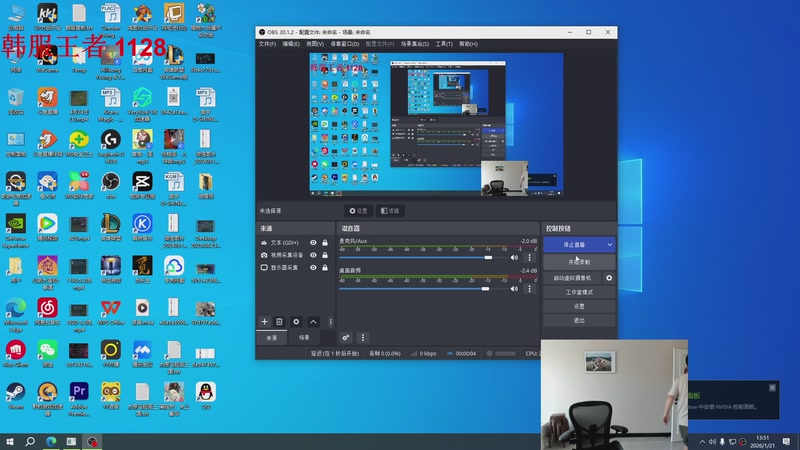The height and width of the screenshot is (450, 800).
Task: Select the 视频采集设备 source row
Action: [x=295, y=255]
